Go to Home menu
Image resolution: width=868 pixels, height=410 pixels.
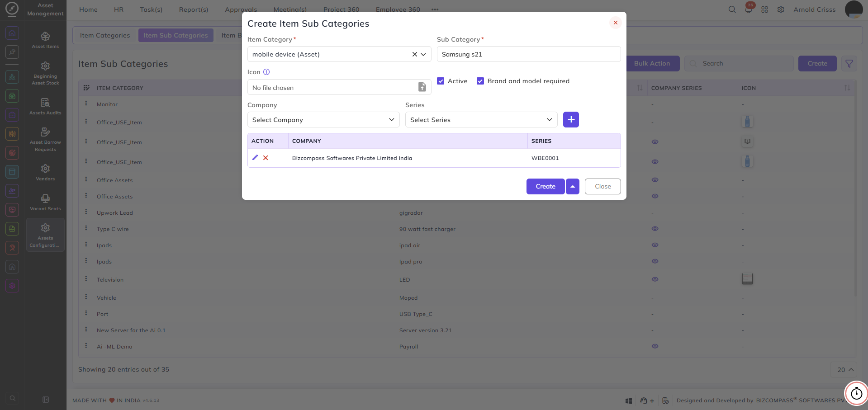click(x=88, y=9)
